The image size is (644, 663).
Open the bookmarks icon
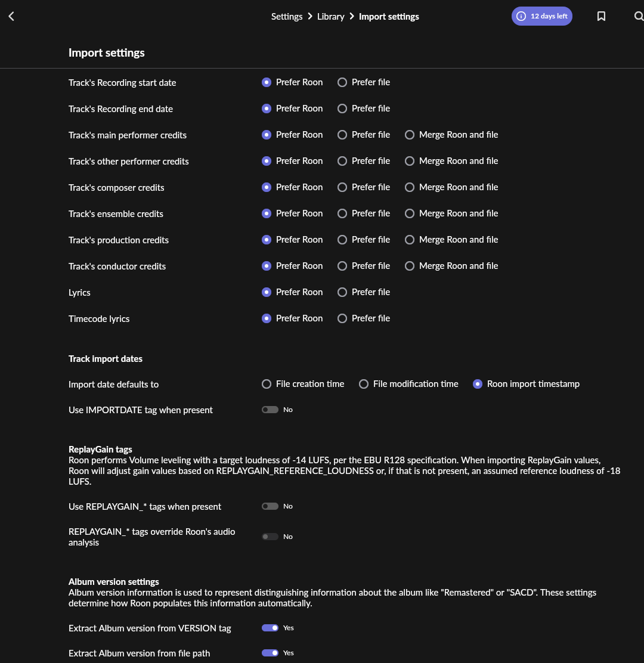(601, 17)
